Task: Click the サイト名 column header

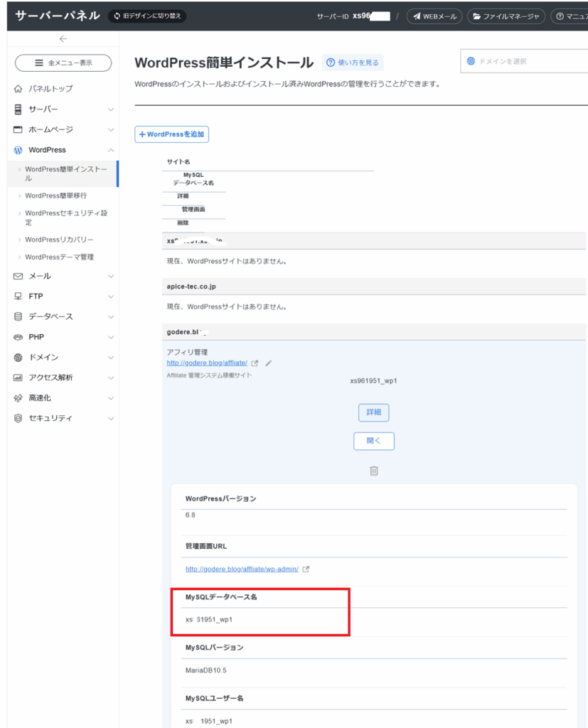Action: [x=178, y=161]
